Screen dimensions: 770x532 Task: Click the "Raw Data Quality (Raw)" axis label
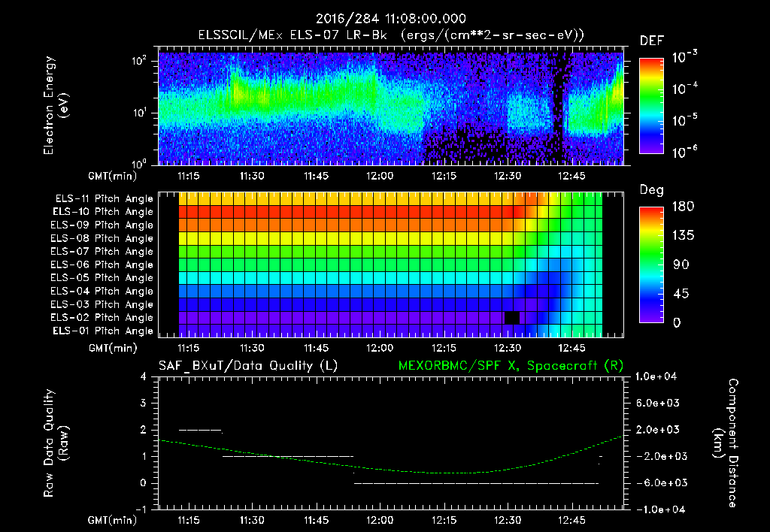[x=56, y=443]
